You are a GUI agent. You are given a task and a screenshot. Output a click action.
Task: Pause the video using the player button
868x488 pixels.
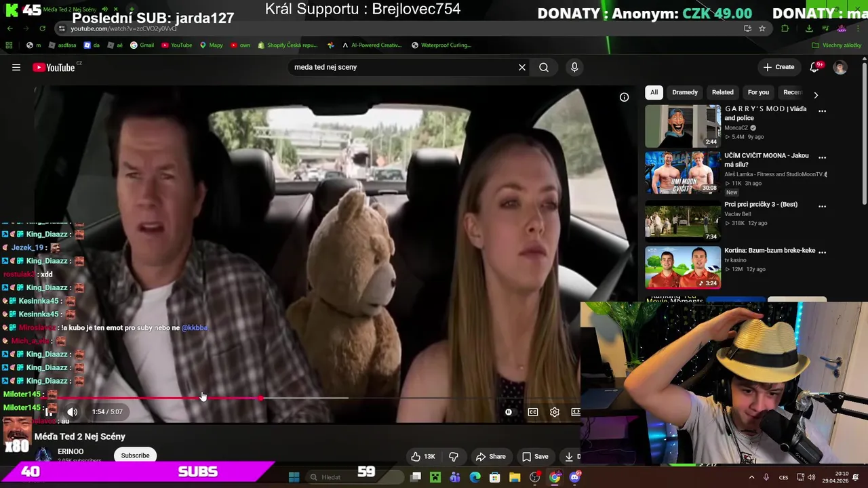point(49,411)
